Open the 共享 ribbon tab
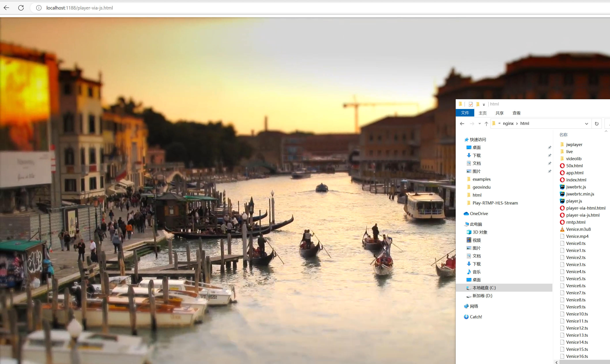This screenshot has height=364, width=610. [x=499, y=113]
